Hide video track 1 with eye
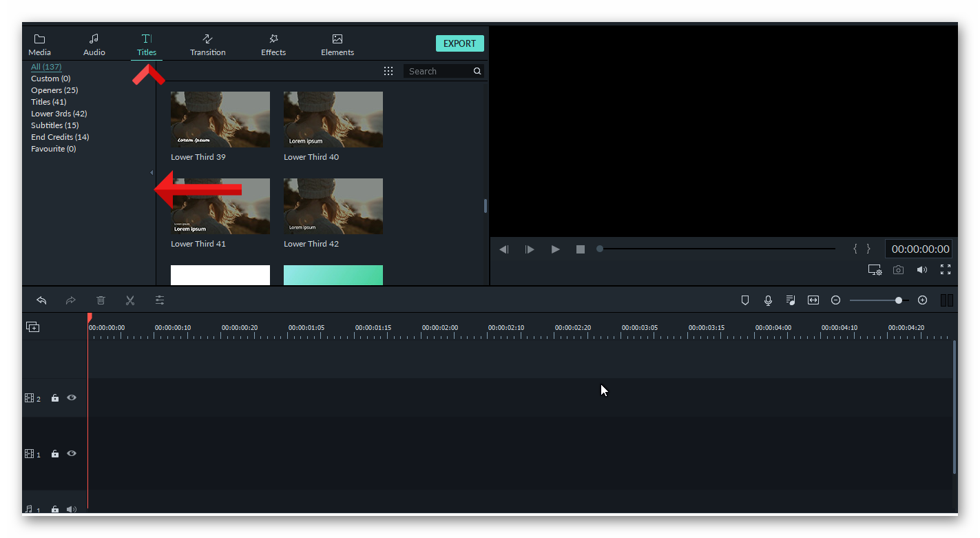 72,453
